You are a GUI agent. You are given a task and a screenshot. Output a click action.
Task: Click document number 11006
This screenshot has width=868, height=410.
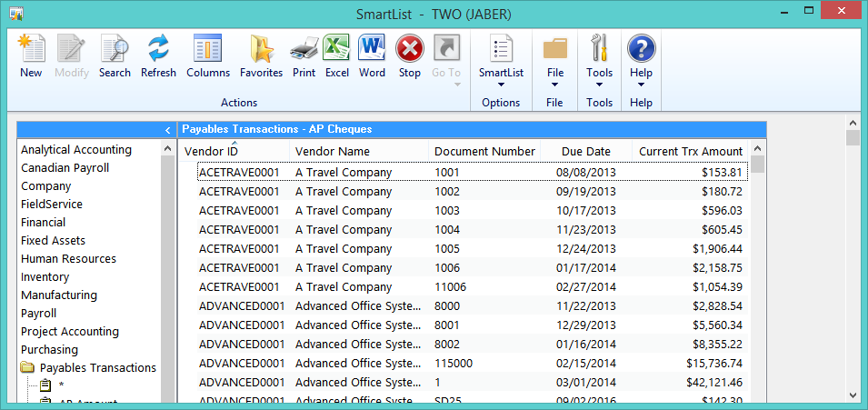[451, 287]
